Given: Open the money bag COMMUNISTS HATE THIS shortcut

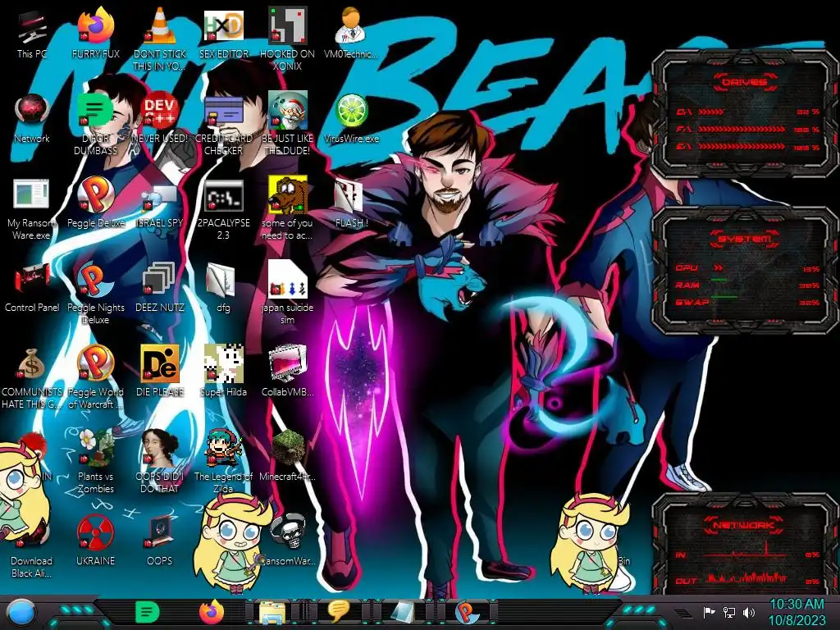Looking at the screenshot, I should 31,378.
